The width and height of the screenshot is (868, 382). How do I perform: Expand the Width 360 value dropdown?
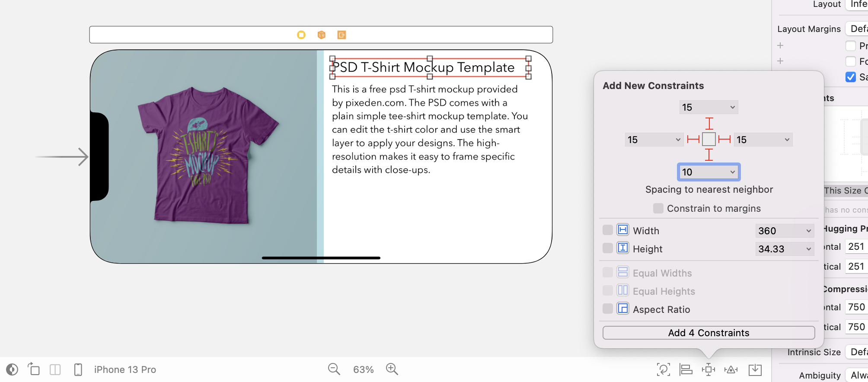coord(808,231)
